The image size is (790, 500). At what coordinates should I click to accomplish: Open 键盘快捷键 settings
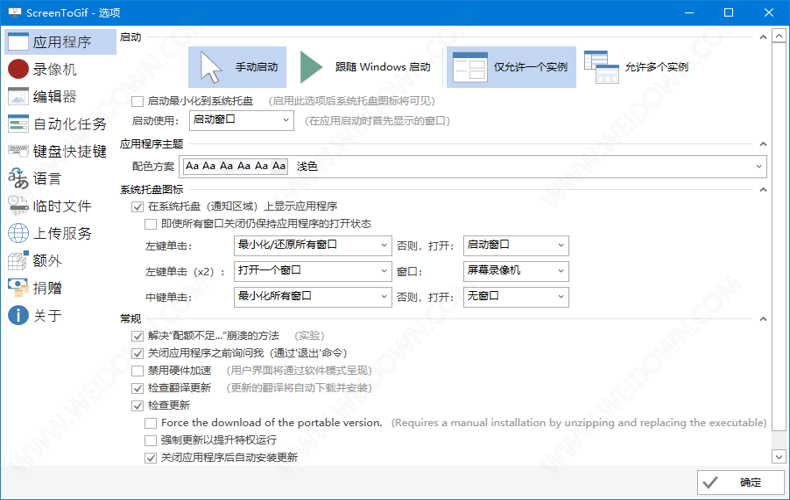pyautogui.click(x=60, y=151)
